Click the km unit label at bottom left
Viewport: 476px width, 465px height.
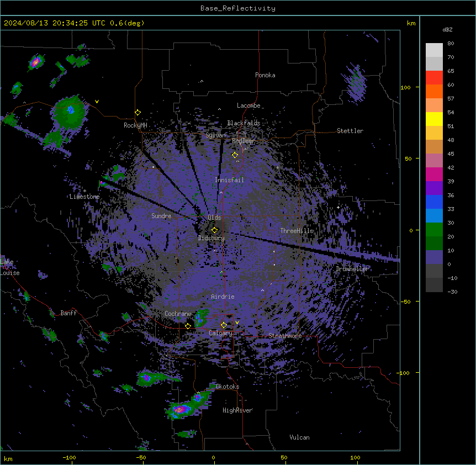point(8,458)
